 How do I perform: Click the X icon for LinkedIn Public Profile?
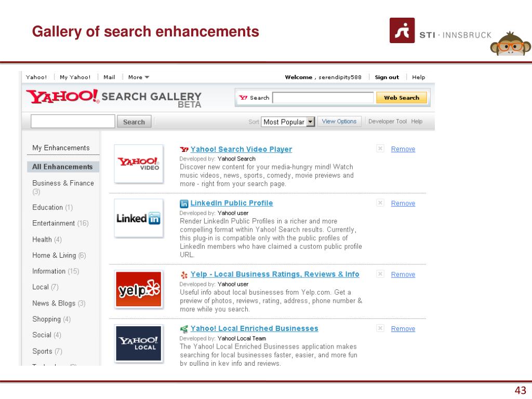click(x=380, y=203)
